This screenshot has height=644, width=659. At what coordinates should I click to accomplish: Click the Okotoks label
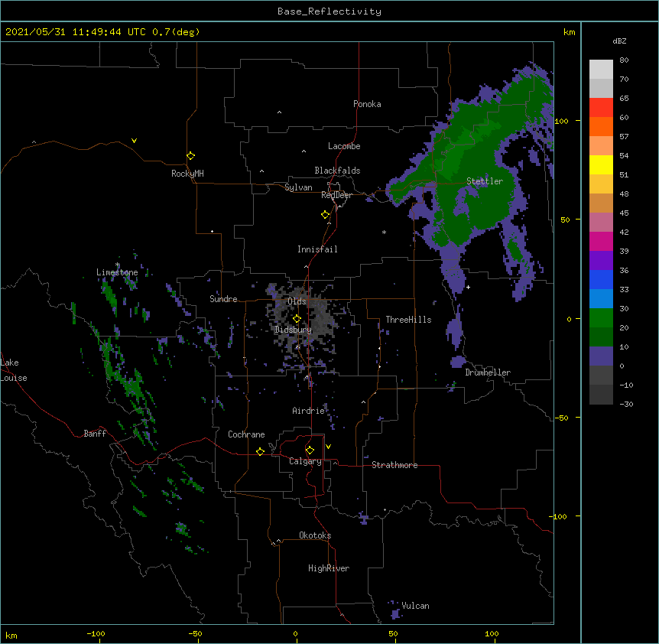[315, 535]
